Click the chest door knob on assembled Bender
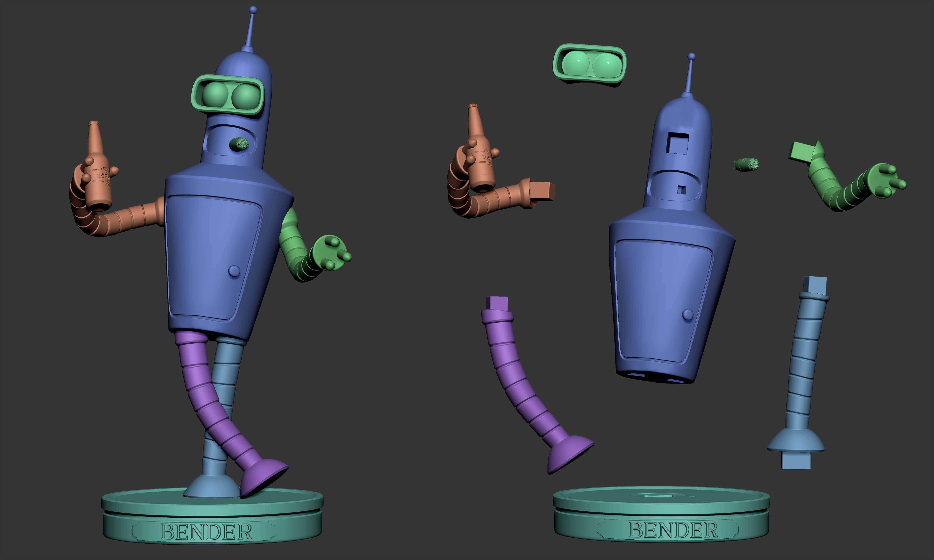This screenshot has height=560, width=934. point(234,270)
